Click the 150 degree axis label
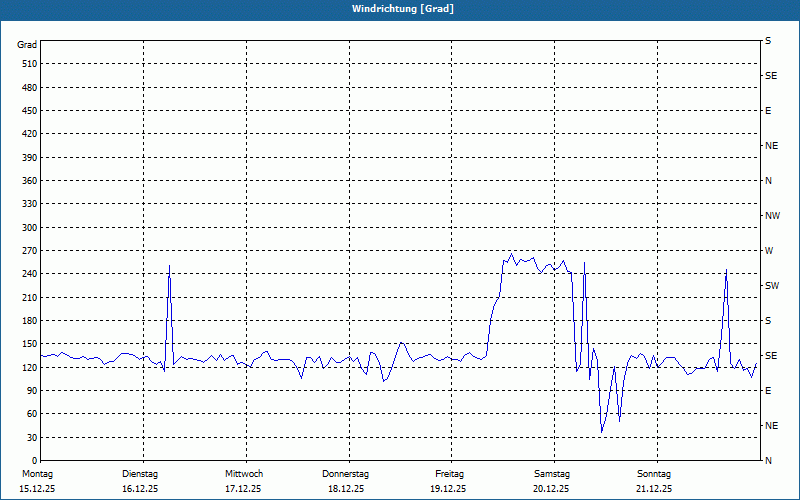Viewport: 800px width, 500px height. (x=30, y=344)
